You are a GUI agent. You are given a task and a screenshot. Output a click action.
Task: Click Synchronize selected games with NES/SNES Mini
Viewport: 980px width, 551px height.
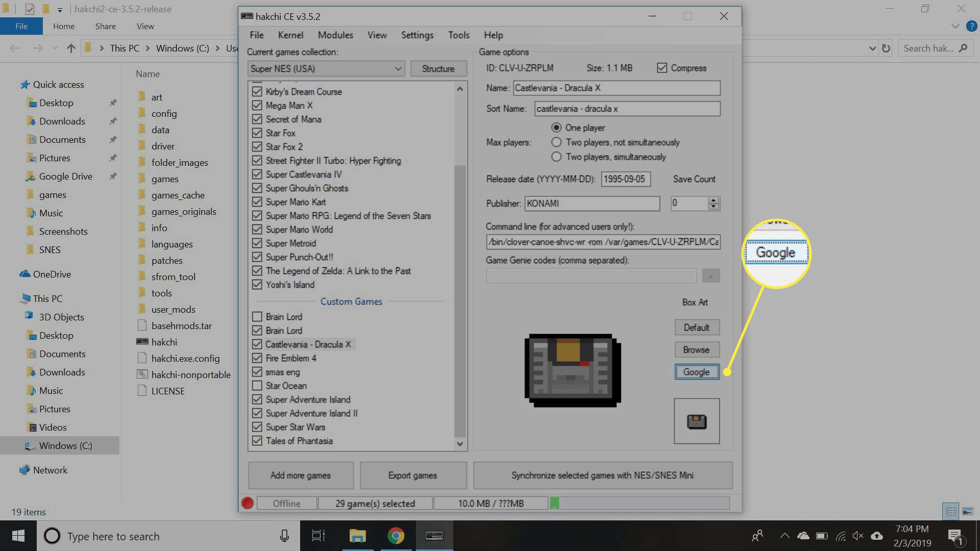click(602, 475)
